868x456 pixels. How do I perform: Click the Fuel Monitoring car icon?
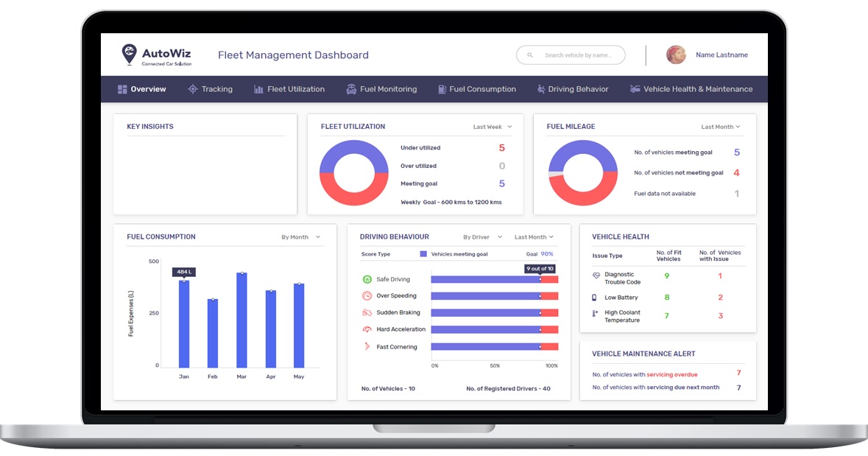click(x=351, y=89)
